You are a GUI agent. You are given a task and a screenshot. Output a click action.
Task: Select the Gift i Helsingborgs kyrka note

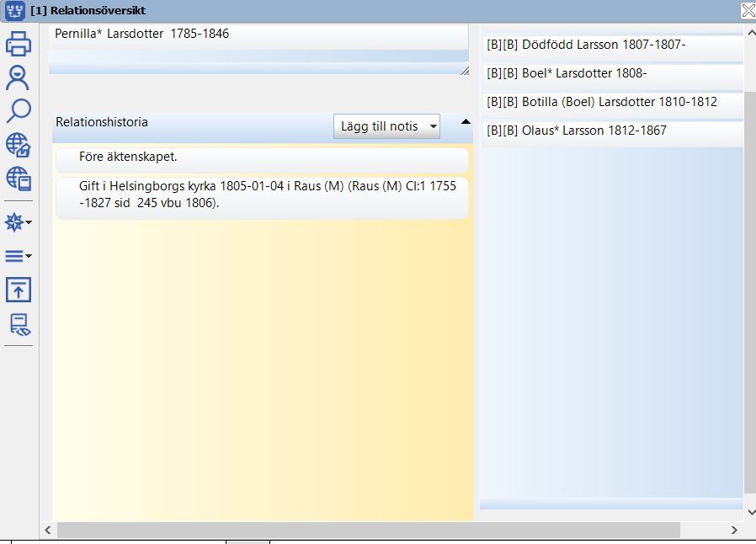click(262, 196)
